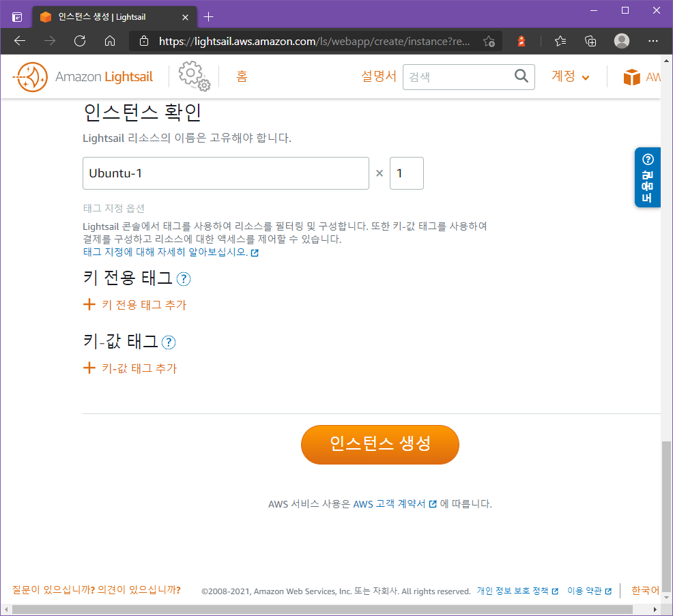Click 질문이 있으십니까? 의견이 있으십니까? link
673x616 pixels.
(96, 590)
